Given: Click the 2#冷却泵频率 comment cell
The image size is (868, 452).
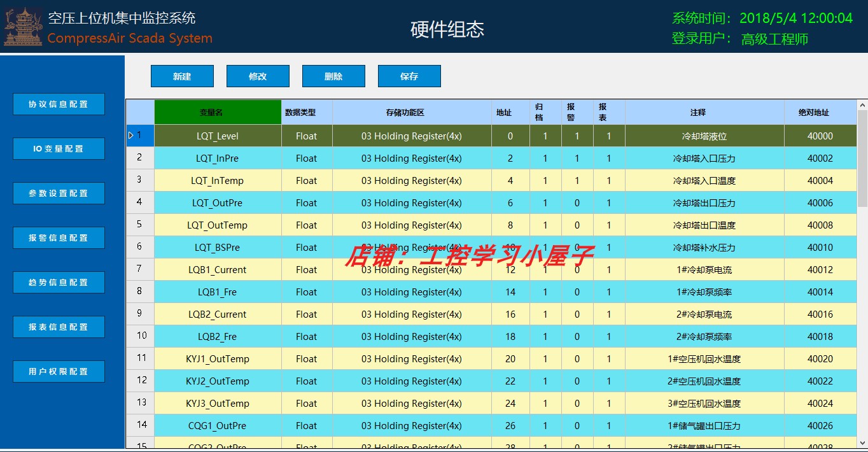Looking at the screenshot, I should (704, 336).
